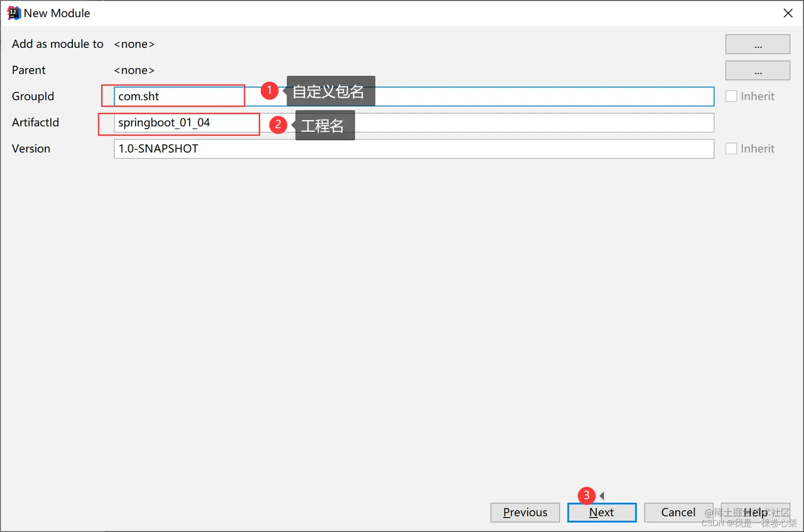This screenshot has width=804, height=532.
Task: Click the ArtifactId field containing springboot_01_04
Action: click(x=414, y=123)
